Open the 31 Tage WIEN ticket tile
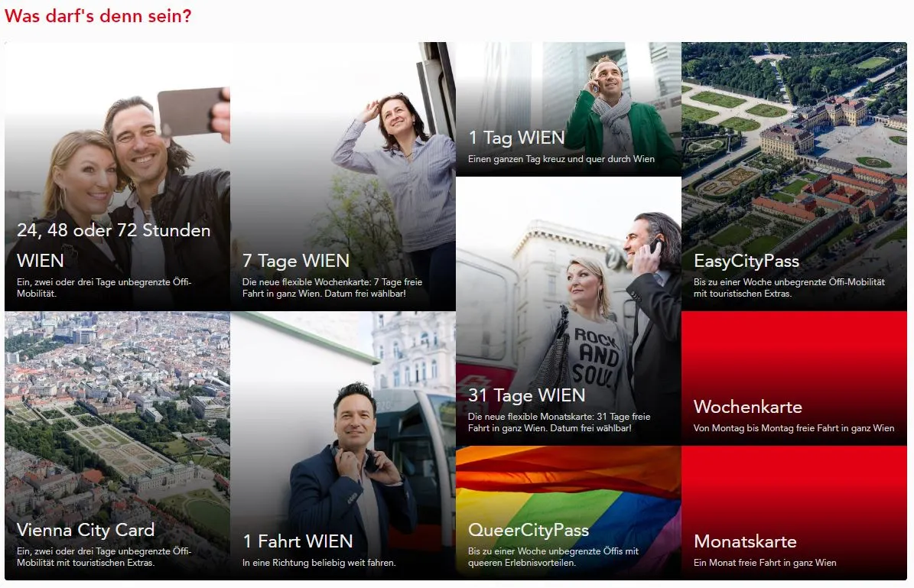The image size is (914, 588). (568, 311)
